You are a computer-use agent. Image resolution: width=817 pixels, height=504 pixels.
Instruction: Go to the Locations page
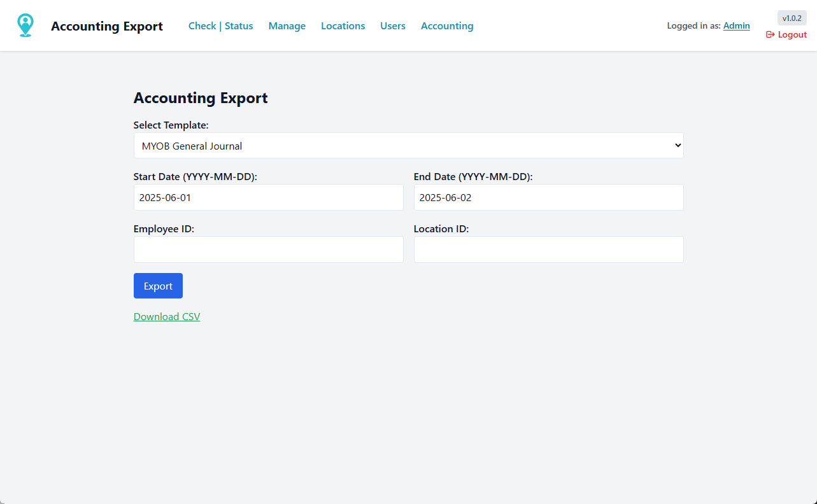tap(343, 26)
